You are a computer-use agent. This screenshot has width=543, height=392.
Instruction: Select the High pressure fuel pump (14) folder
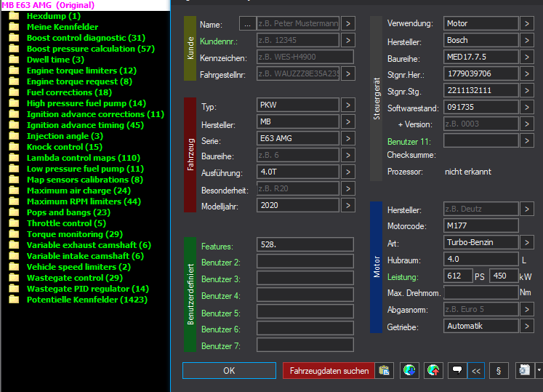[x=87, y=103]
